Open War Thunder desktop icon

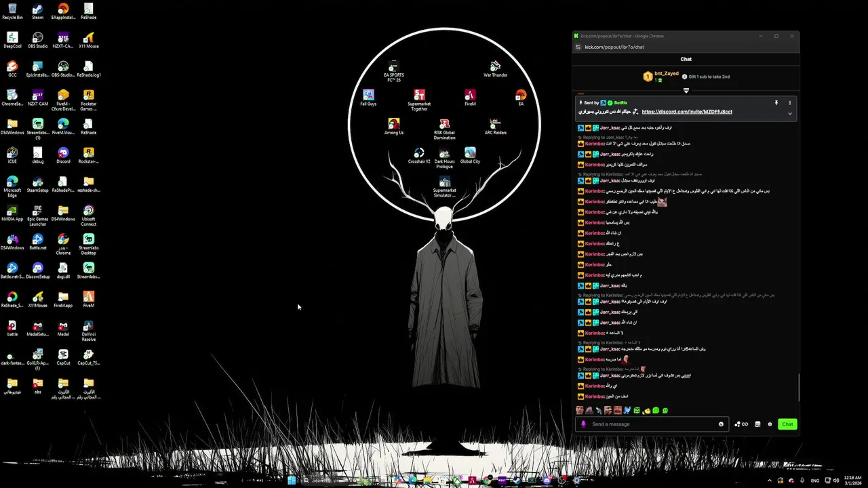[495, 69]
